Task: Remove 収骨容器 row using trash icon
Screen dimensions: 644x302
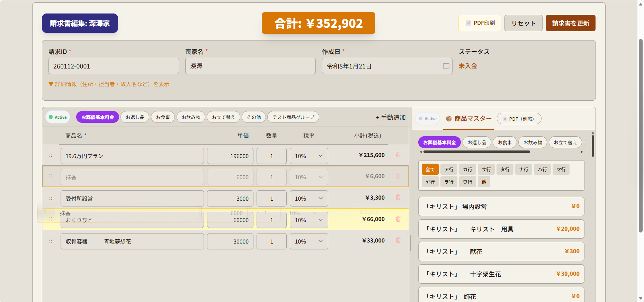Action: pyautogui.click(x=398, y=240)
